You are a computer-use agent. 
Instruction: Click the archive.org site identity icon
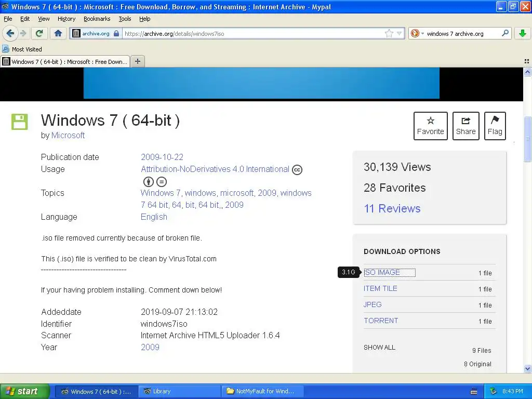[76, 33]
